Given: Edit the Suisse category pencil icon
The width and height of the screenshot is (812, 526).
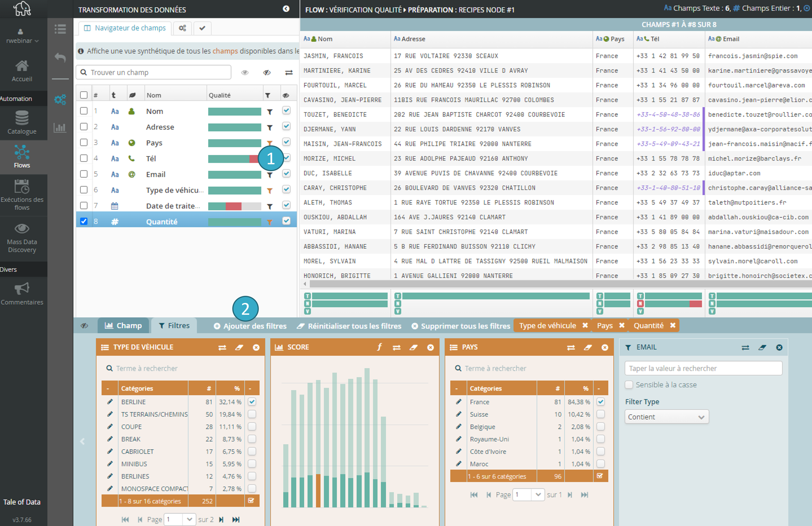Looking at the screenshot, I should [x=459, y=414].
